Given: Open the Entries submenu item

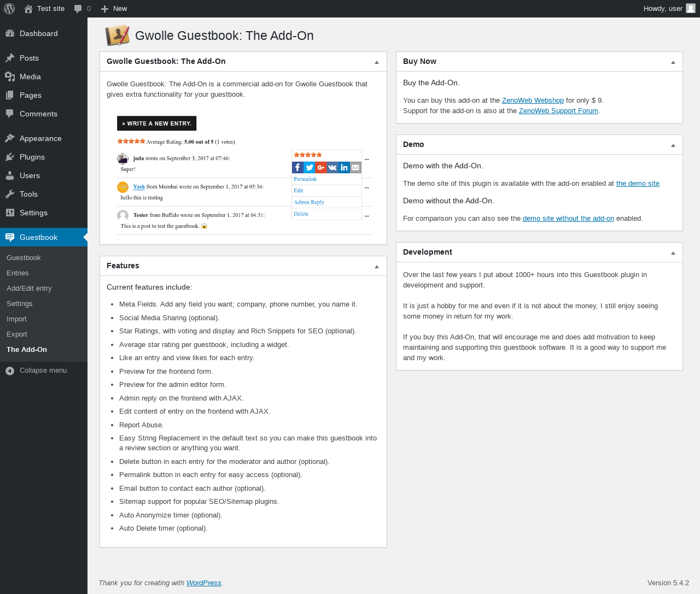Looking at the screenshot, I should point(17,273).
